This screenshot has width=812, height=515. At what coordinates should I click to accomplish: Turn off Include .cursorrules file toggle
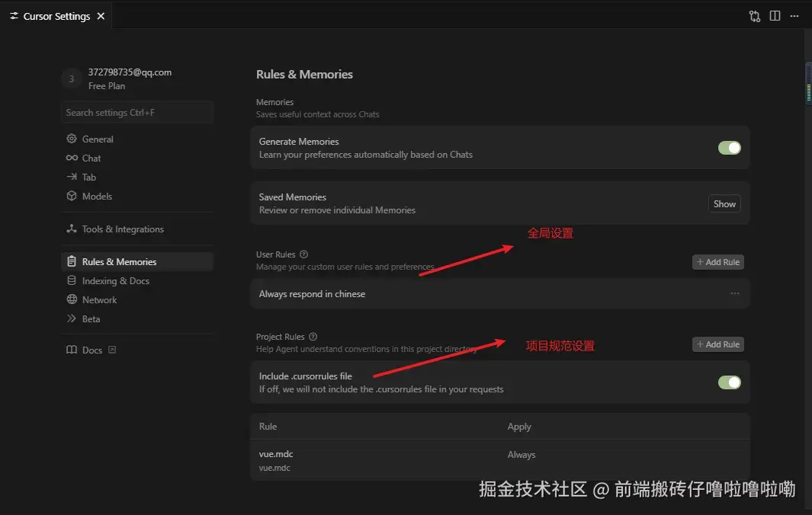coord(729,382)
